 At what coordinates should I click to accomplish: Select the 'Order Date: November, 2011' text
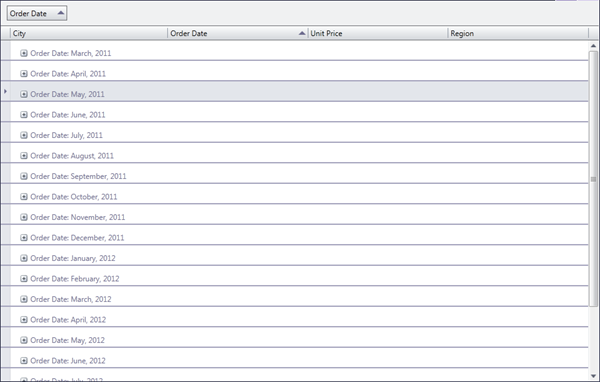pos(78,217)
